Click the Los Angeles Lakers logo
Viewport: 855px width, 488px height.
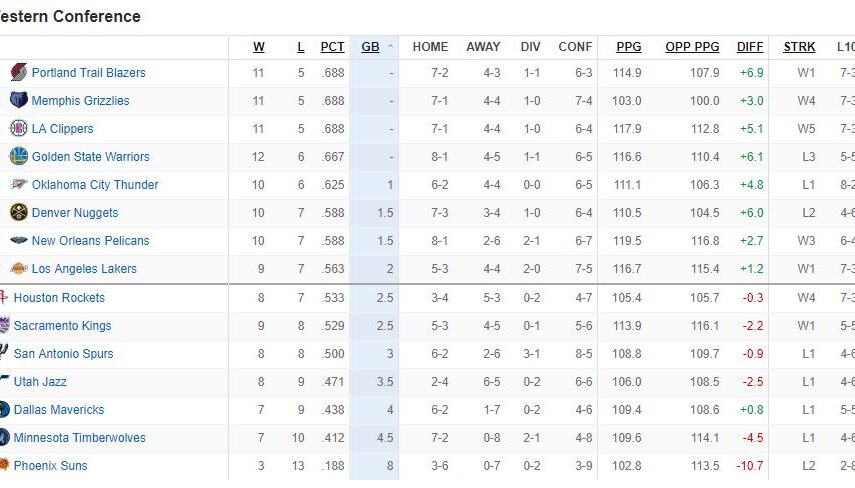19,269
